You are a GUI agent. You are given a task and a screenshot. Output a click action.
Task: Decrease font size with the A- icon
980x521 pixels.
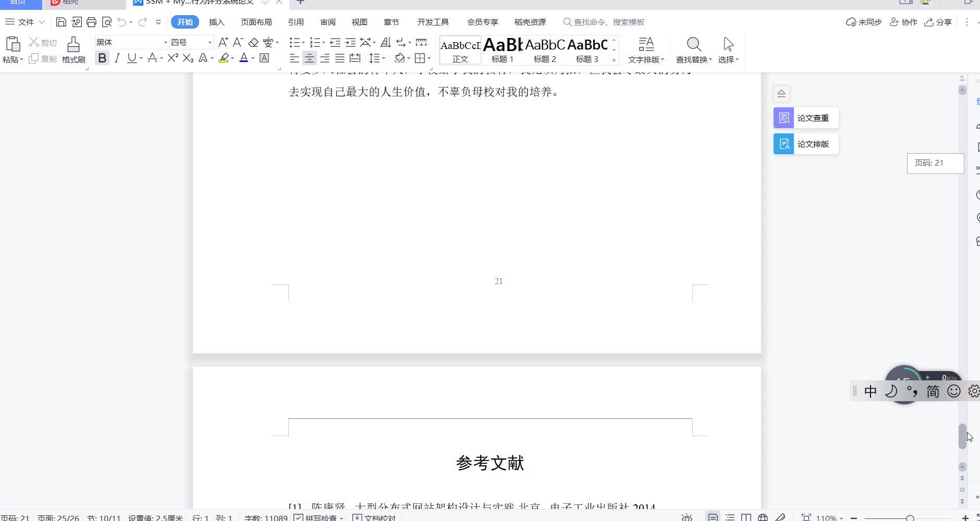click(238, 42)
